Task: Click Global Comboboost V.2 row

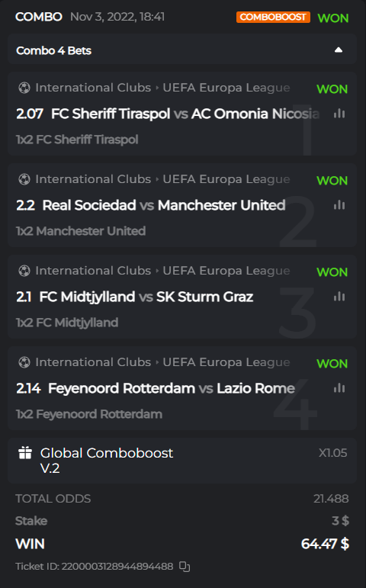Action: click(x=182, y=461)
